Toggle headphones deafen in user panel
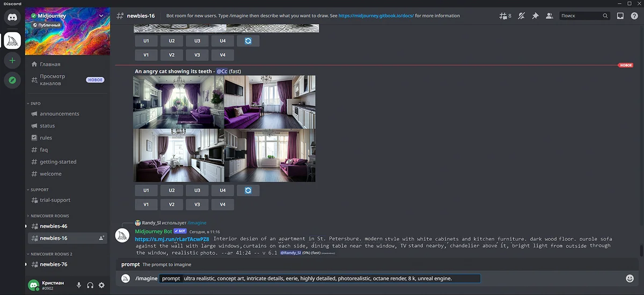The width and height of the screenshot is (644, 295). [x=90, y=285]
